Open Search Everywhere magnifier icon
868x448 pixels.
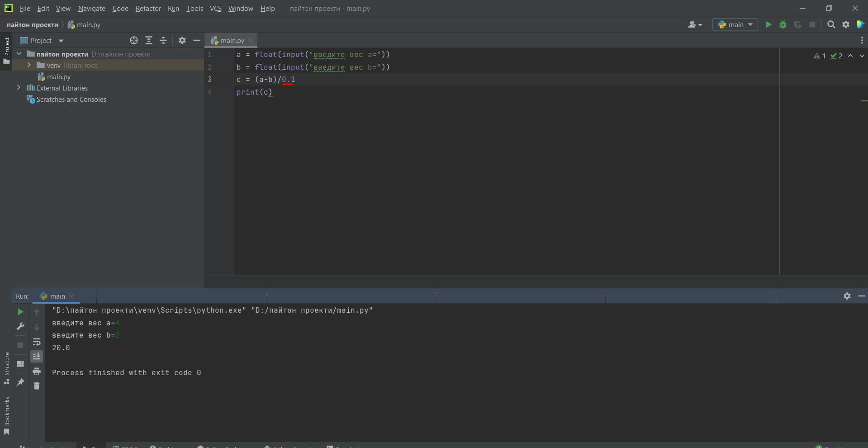click(831, 25)
